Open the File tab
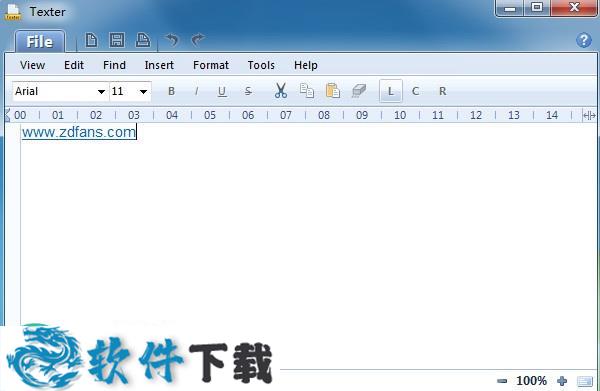The height and width of the screenshot is (391, 600). 40,41
